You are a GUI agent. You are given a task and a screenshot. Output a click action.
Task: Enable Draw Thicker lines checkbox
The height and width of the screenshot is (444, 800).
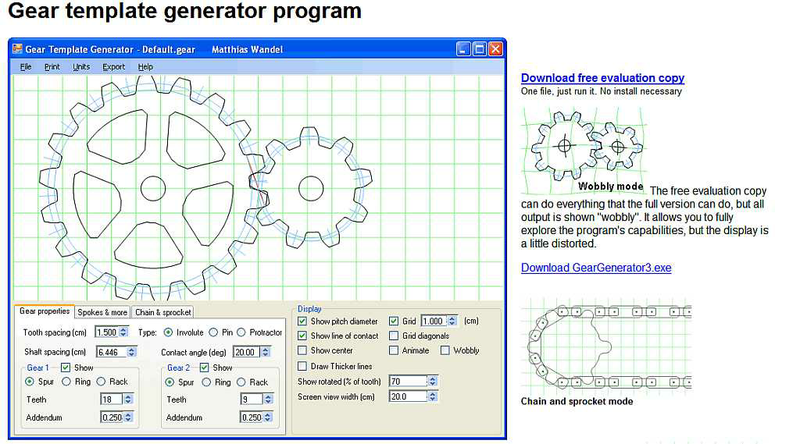(x=303, y=366)
